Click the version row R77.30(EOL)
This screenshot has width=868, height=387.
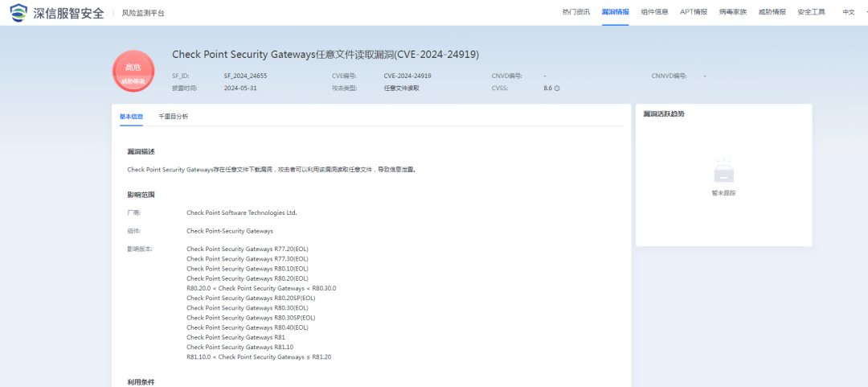(248, 259)
